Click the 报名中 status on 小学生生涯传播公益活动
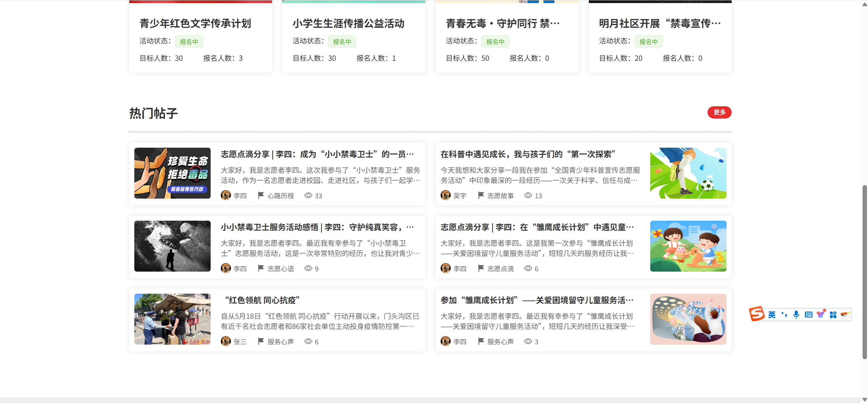 342,42
